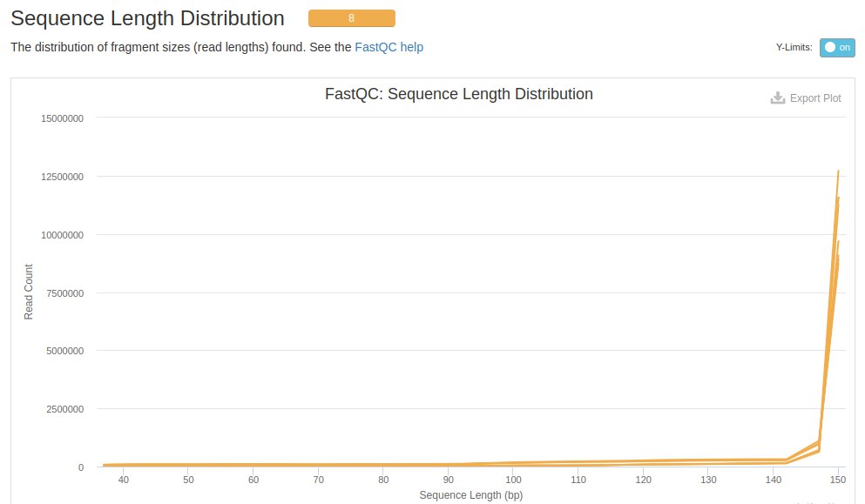Click the 10000000 y-axis tick label
Image resolution: width=865 pixels, height=504 pixels.
point(62,235)
